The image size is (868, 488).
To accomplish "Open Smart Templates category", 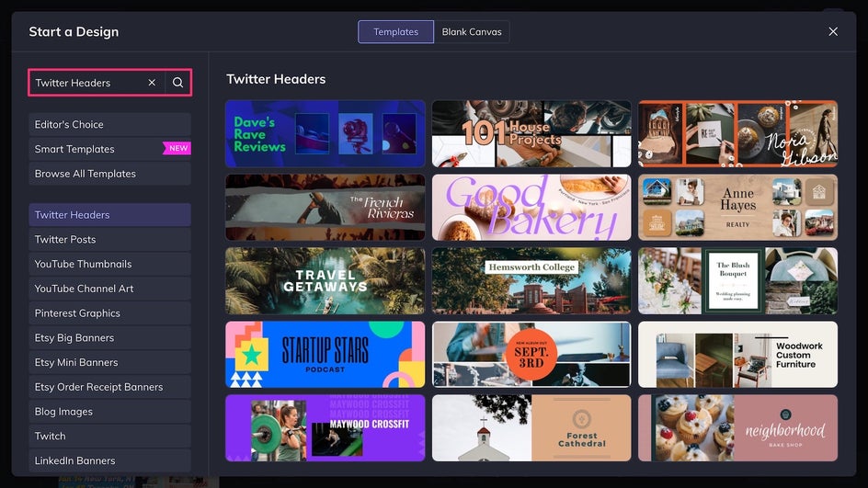I will [x=109, y=149].
